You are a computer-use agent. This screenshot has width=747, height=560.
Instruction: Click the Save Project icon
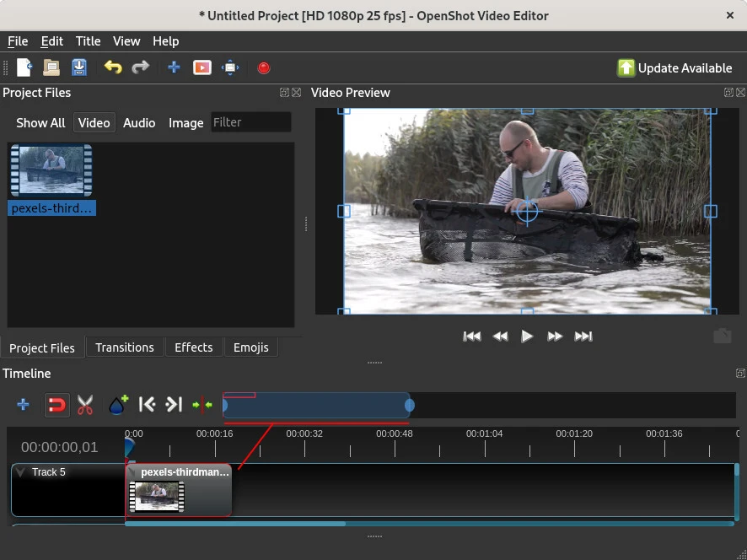click(x=79, y=67)
